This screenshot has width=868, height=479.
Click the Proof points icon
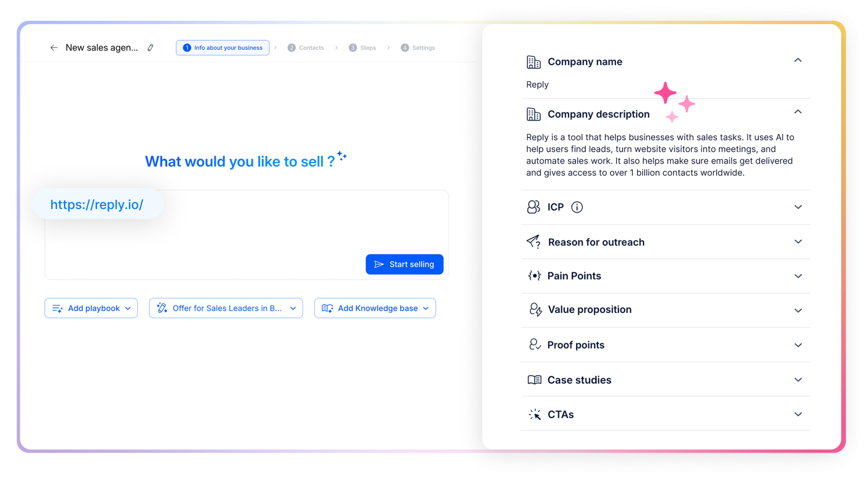pyautogui.click(x=535, y=345)
